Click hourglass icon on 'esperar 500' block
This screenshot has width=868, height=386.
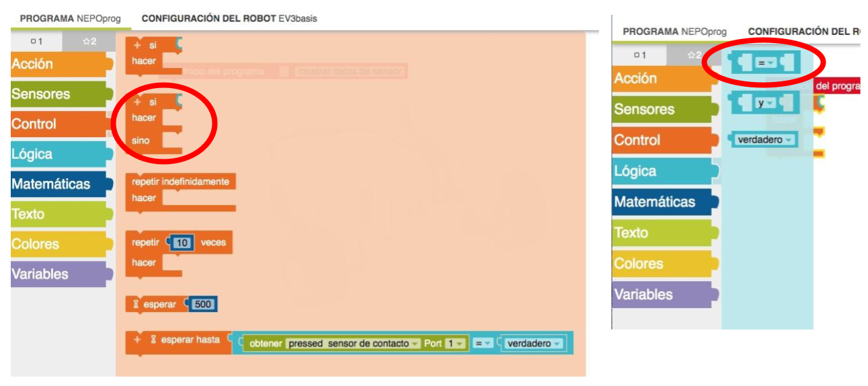tap(135, 305)
